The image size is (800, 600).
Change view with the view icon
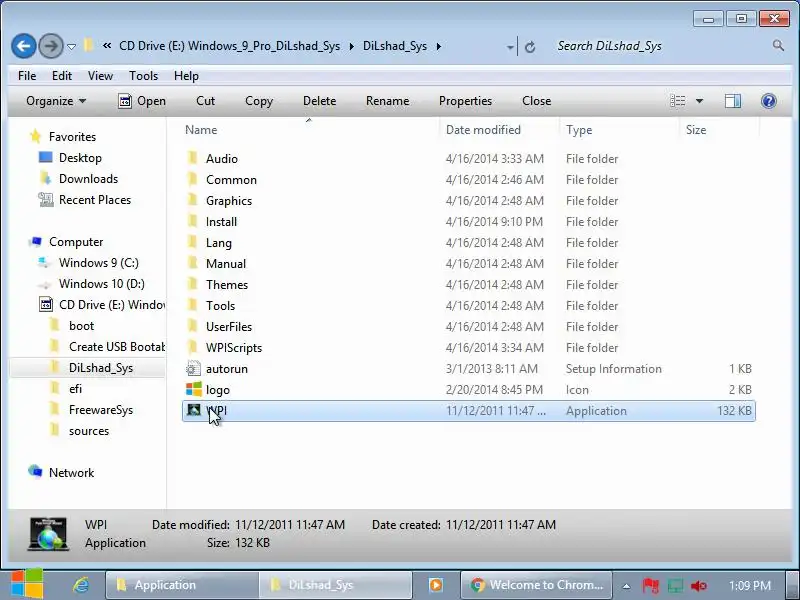click(x=678, y=101)
